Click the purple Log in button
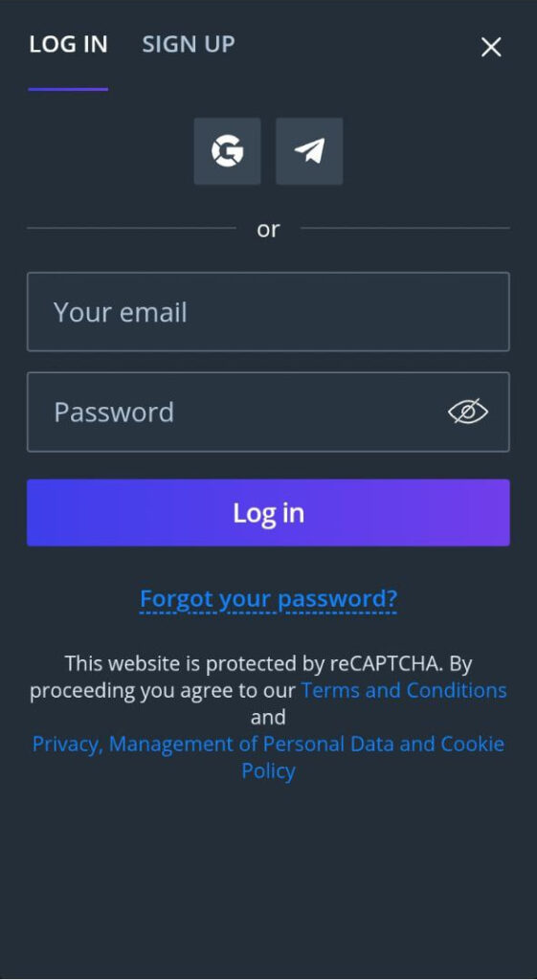The height and width of the screenshot is (980, 537). point(268,513)
